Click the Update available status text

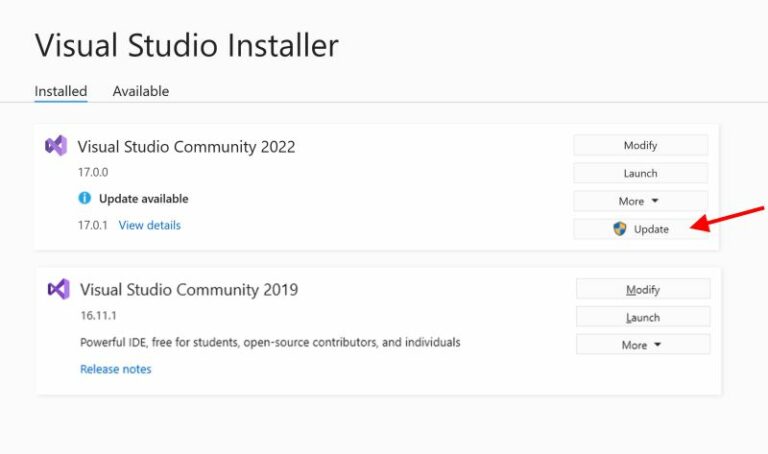(x=143, y=199)
